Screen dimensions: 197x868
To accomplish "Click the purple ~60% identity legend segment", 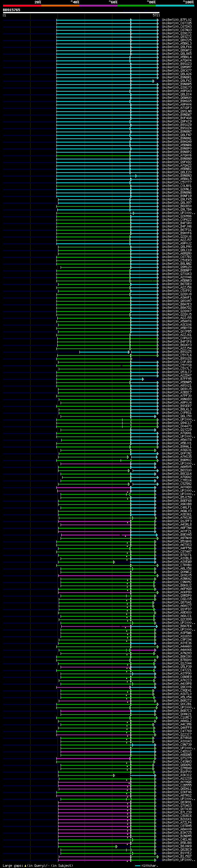I will point(98,6).
